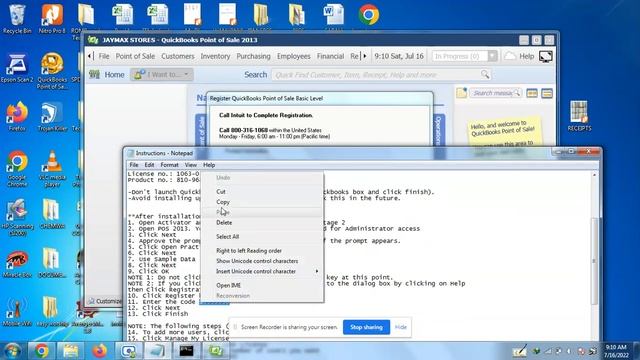640x360 pixels.
Task: Open the Notepad Format menu
Action: coord(169,165)
